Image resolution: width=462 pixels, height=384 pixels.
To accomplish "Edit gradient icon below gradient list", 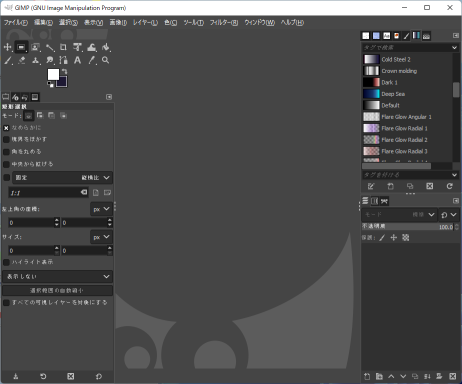I will click(371, 186).
